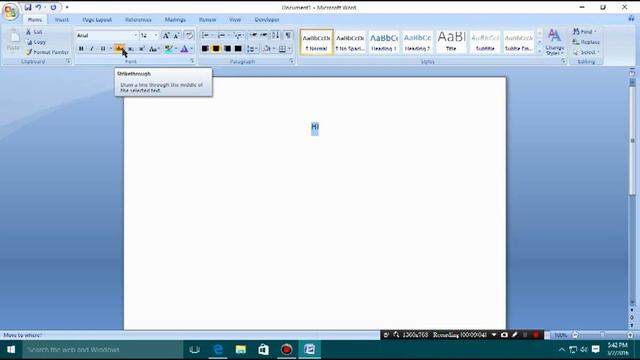Justify the paragraph text
This screenshot has width=640, height=360.
click(x=238, y=49)
